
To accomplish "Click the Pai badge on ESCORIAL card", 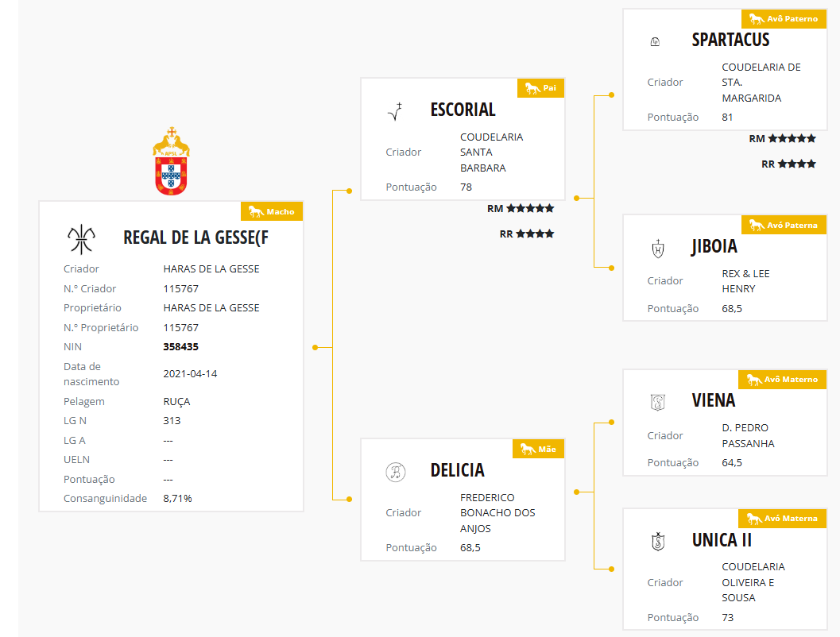I will click(540, 88).
